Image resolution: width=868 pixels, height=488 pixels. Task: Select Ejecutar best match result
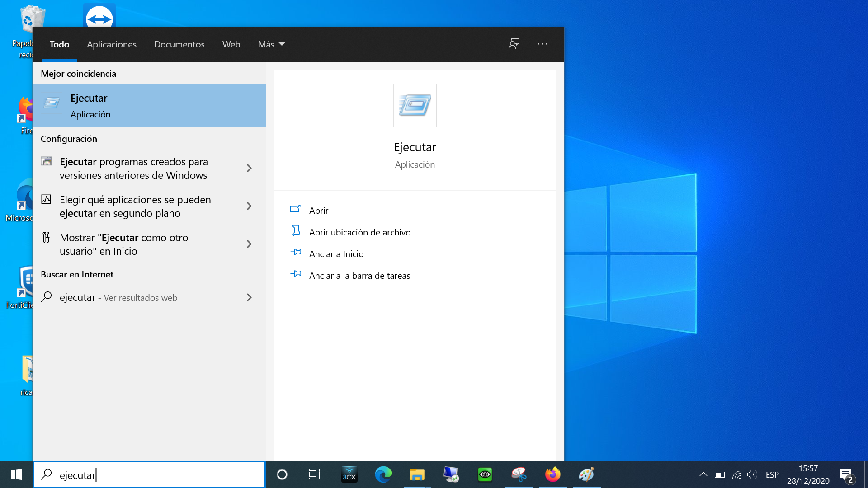tap(149, 106)
